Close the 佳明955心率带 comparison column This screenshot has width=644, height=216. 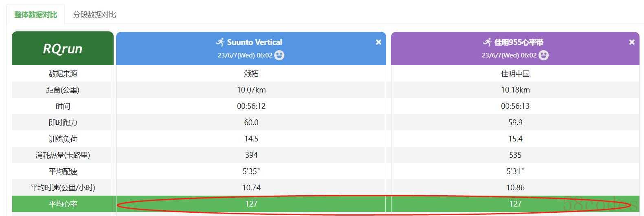click(x=632, y=42)
